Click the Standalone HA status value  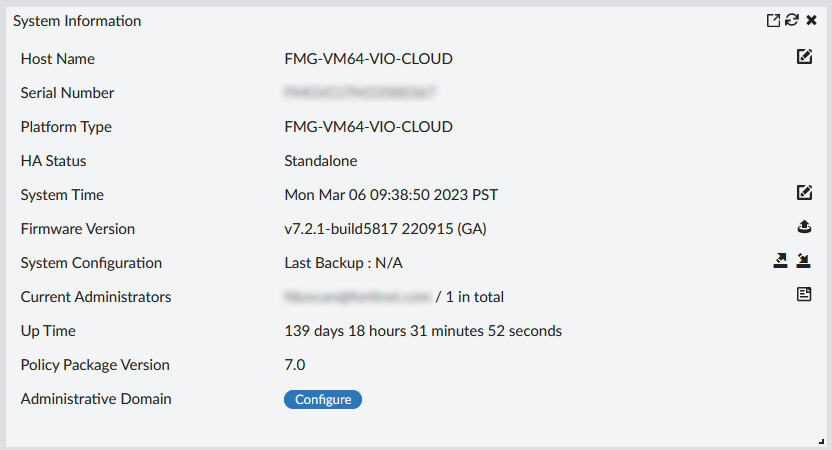tap(320, 161)
